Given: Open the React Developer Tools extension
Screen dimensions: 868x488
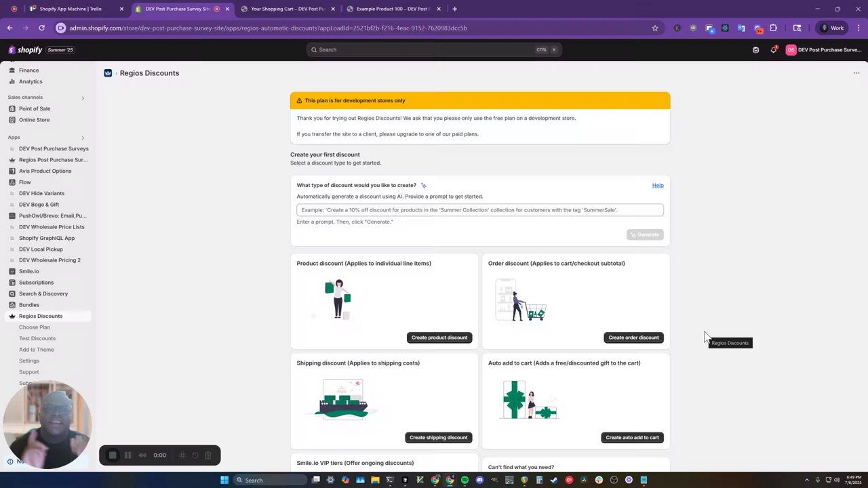Looking at the screenshot, I should (725, 28).
